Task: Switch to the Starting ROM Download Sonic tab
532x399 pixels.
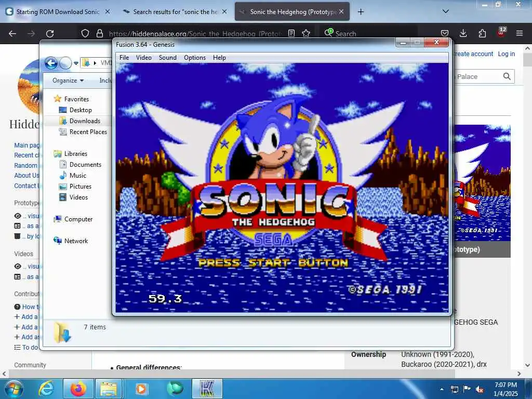Action: (x=58, y=12)
